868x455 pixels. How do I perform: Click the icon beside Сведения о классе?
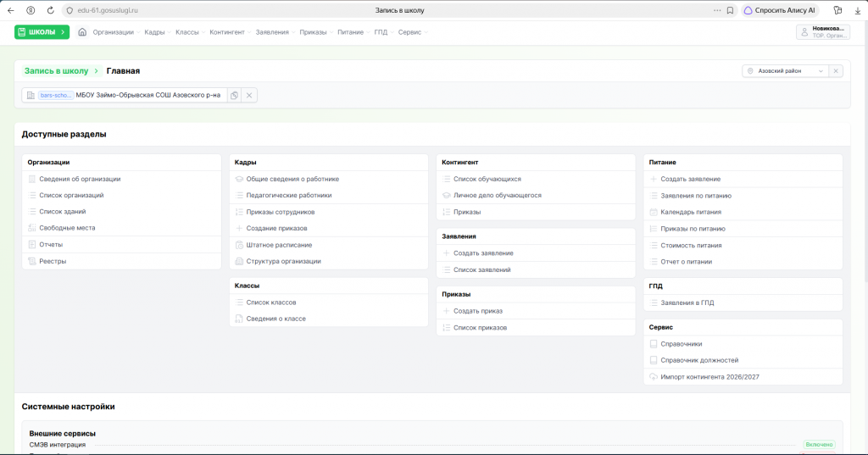[239, 319]
